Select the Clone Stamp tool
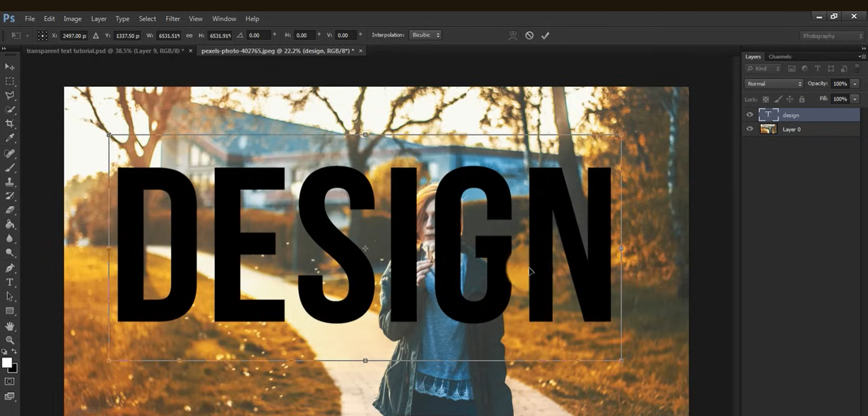The height and width of the screenshot is (416, 868). [9, 182]
